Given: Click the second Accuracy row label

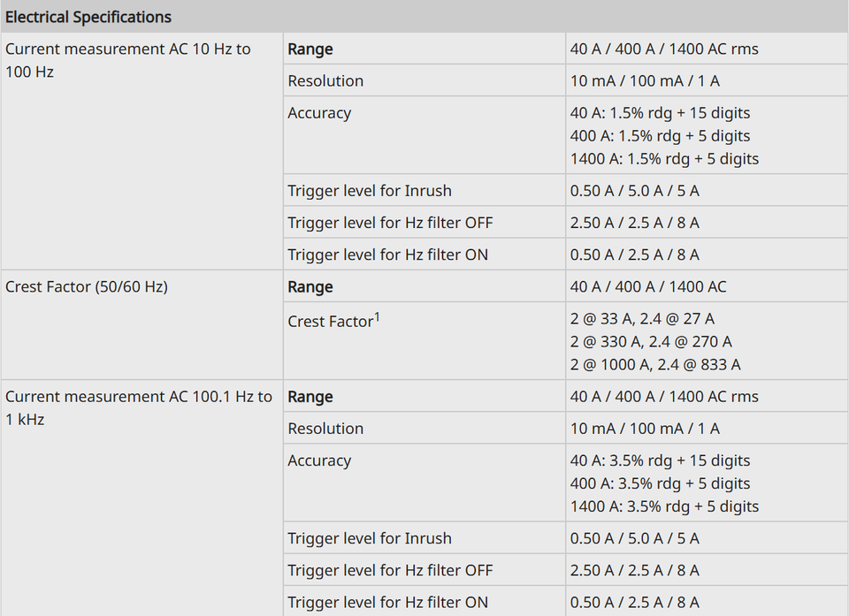Looking at the screenshot, I should click(319, 460).
